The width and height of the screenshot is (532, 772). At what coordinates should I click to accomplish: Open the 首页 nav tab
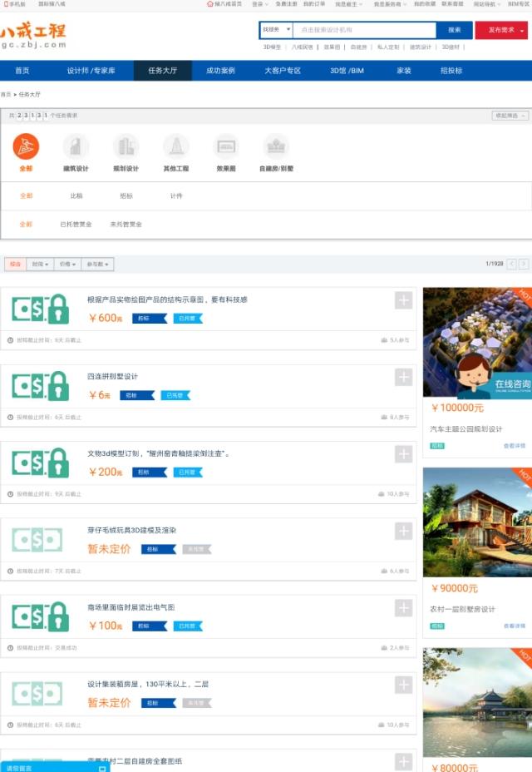(x=22, y=71)
